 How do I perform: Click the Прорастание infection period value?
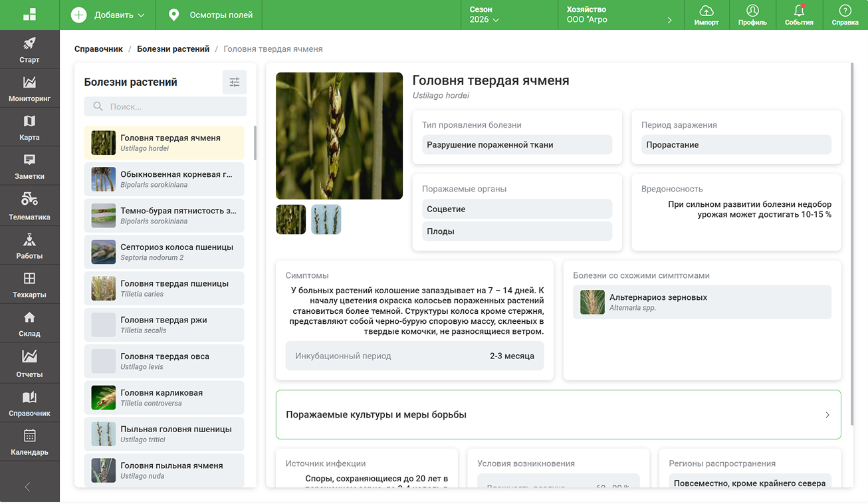click(736, 144)
